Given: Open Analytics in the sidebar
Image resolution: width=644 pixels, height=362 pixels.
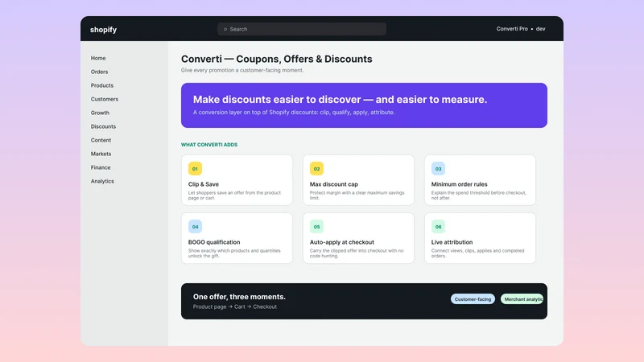Looking at the screenshot, I should click(x=102, y=181).
